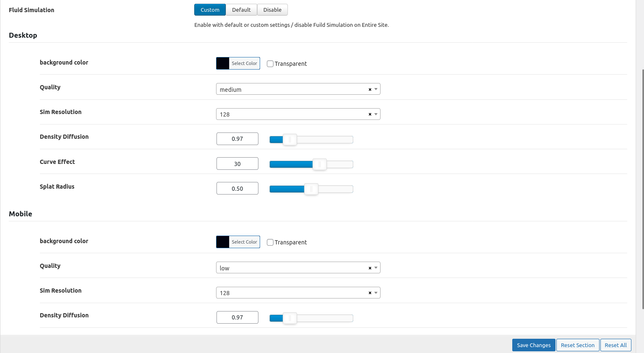Click the Reset All button
The width and height of the screenshot is (644, 353).
[615, 345]
